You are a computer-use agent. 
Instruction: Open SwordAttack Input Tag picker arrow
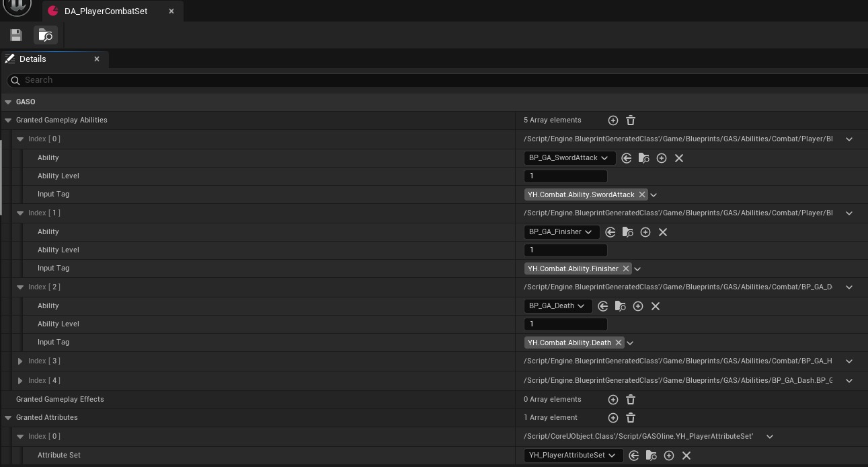pos(654,195)
